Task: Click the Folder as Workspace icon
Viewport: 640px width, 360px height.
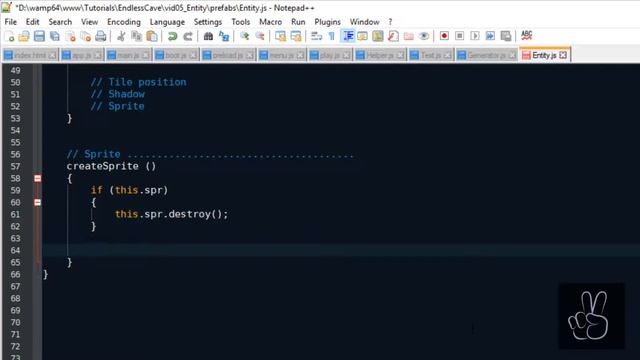Action: [x=409, y=36]
